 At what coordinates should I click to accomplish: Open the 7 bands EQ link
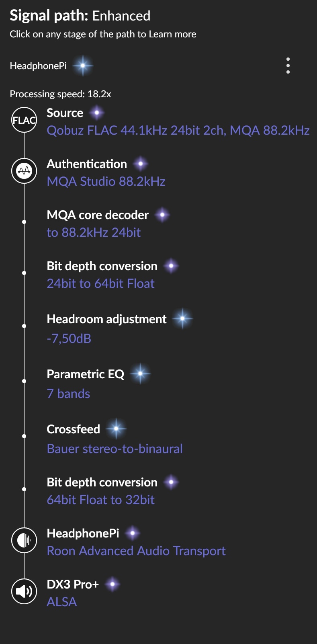coord(68,394)
